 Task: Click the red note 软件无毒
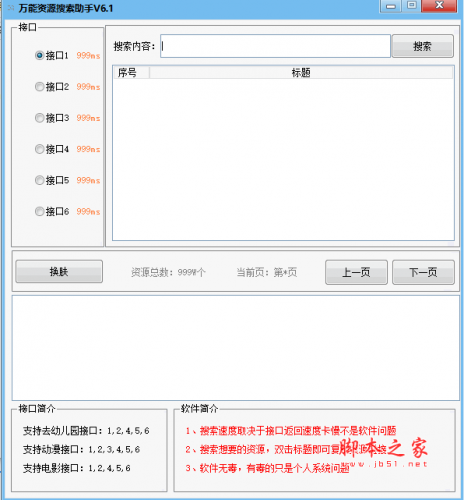[x=267, y=468]
